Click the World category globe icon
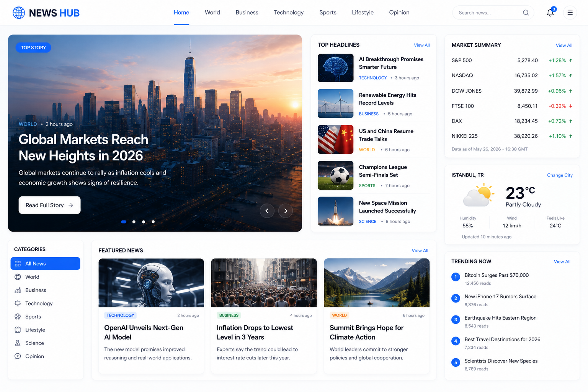588x392 pixels. 18,277
